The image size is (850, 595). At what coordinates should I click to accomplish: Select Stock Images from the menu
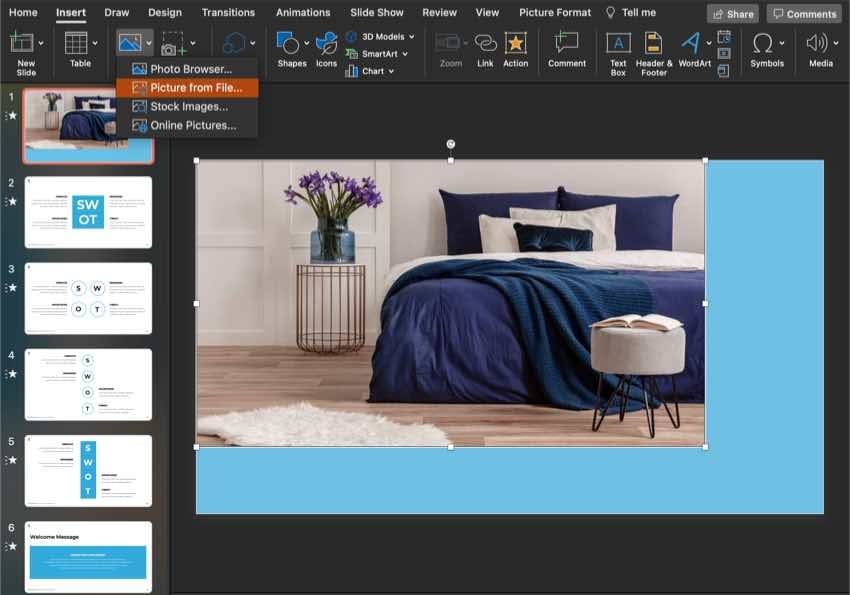coord(189,106)
